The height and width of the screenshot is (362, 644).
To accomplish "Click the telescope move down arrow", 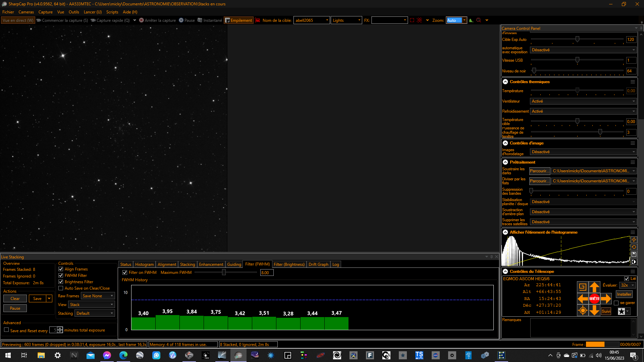I will 594,310.
